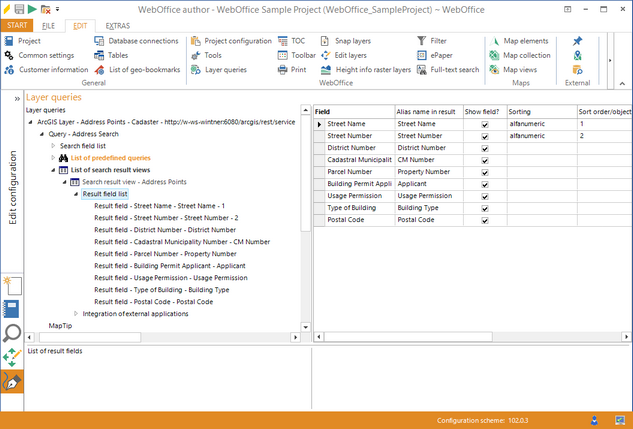This screenshot has height=429, width=633.
Task: Switch to the EDIT ribbon tab
Action: coord(80,26)
